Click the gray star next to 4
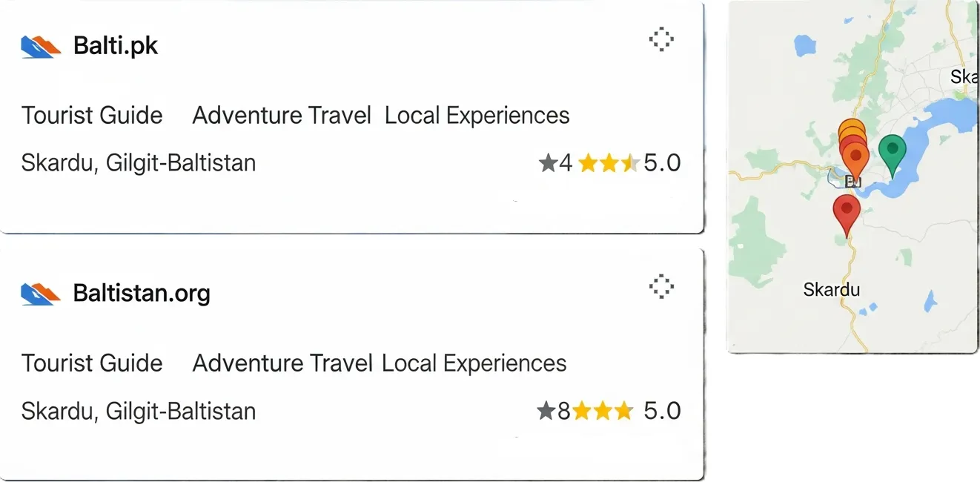980x482 pixels. click(x=548, y=163)
